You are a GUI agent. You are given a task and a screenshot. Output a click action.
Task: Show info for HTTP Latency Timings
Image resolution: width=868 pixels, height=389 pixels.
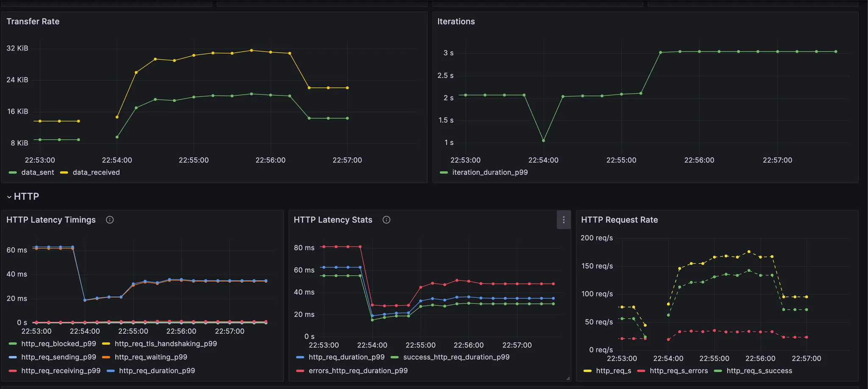point(110,220)
